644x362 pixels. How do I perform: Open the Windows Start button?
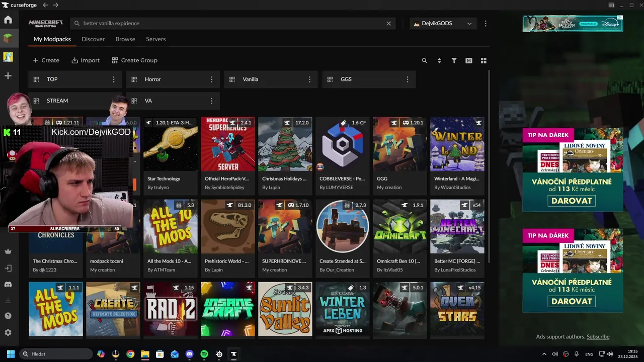(x=11, y=354)
